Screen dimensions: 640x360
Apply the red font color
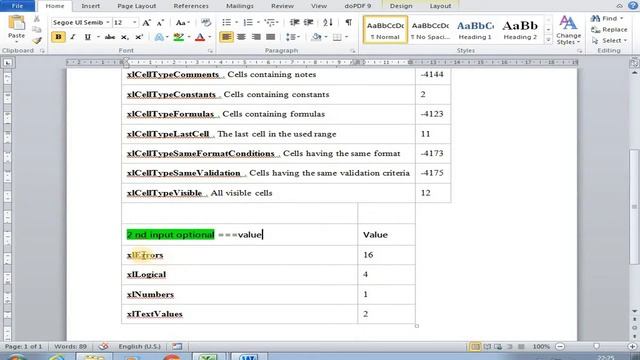click(x=200, y=37)
